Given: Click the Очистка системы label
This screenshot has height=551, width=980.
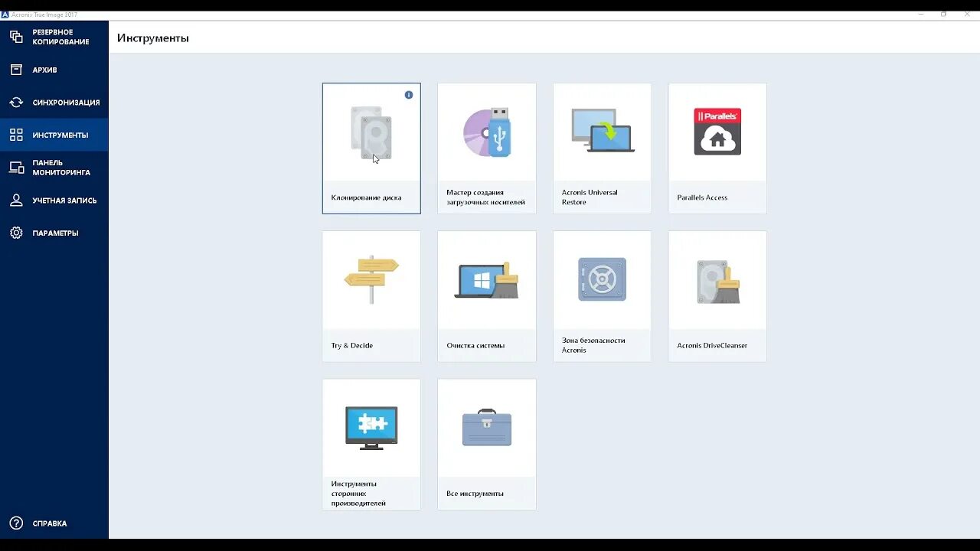Looking at the screenshot, I should pyautogui.click(x=475, y=345).
